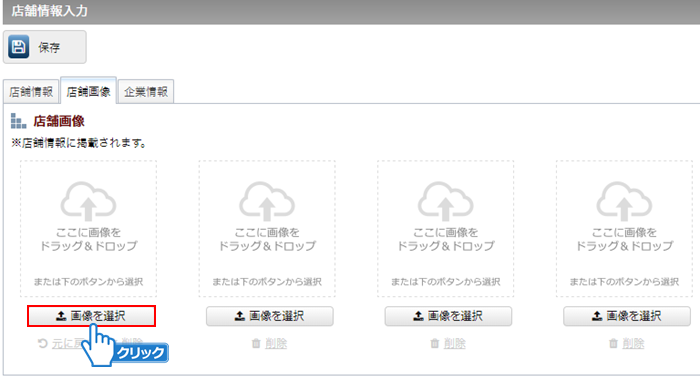Click upload arrow icon on fourth 画像を選択 button
This screenshot has height=381, width=700.
(x=597, y=316)
